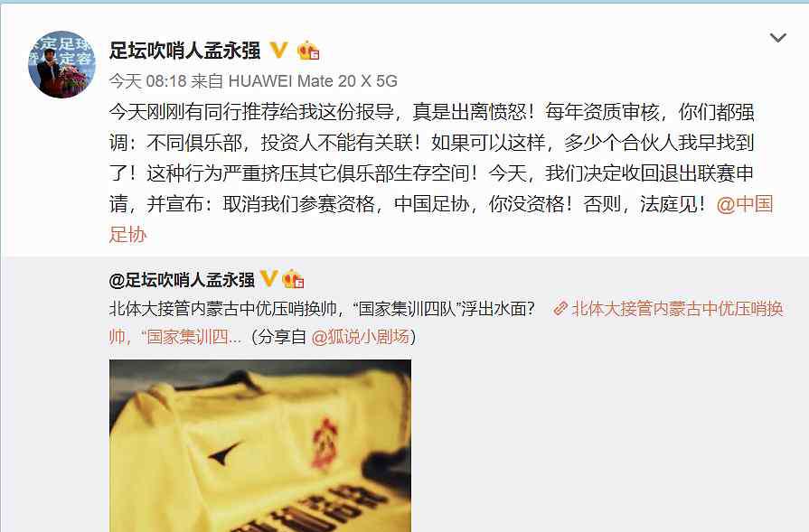This screenshot has height=532, width=809.
Task: Click the chain link icon before article title
Action: [560, 309]
